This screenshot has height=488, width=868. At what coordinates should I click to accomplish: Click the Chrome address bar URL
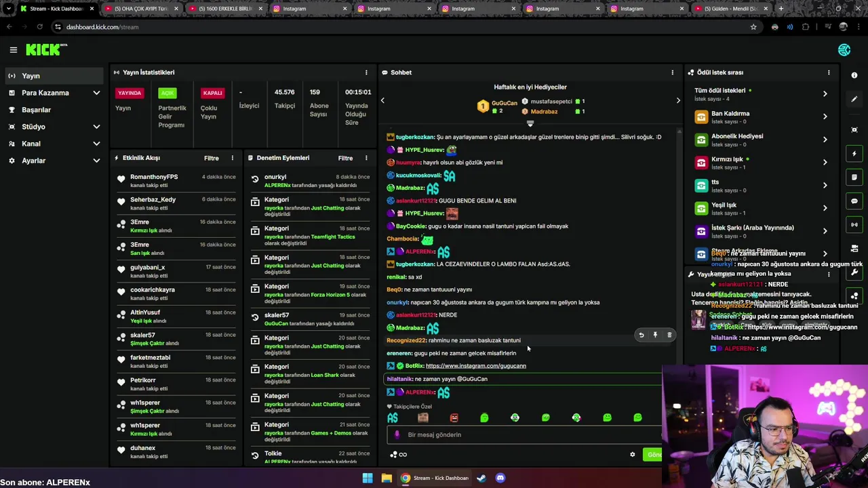click(x=102, y=27)
